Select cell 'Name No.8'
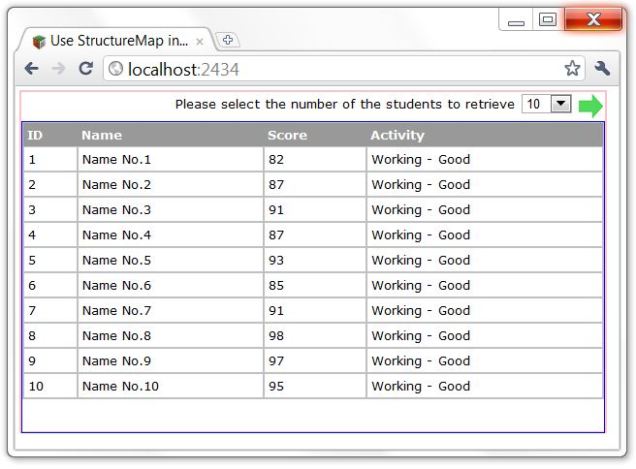Screen dimensions: 636x469 170,336
